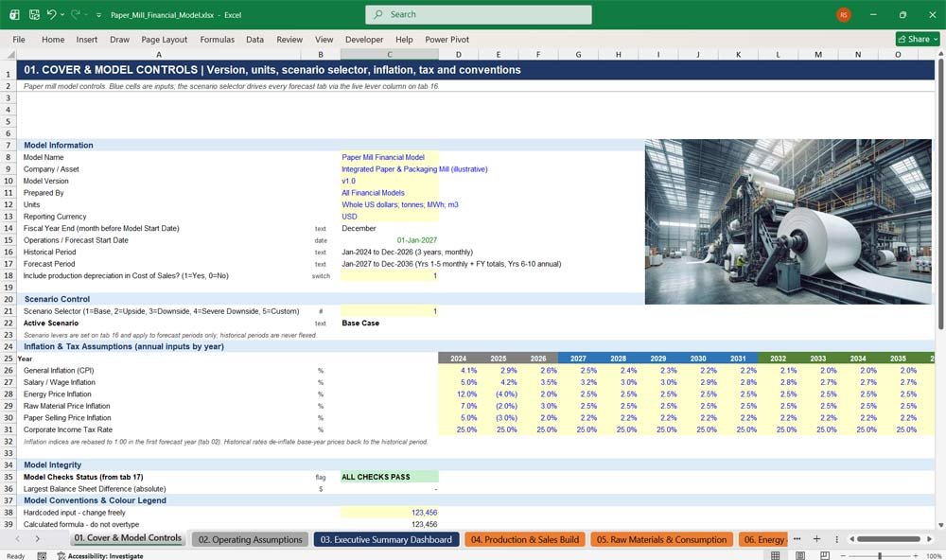Select the 'Paper Mill Financial Model' name cell
Viewport: 946px width, 560px height.
(389, 157)
